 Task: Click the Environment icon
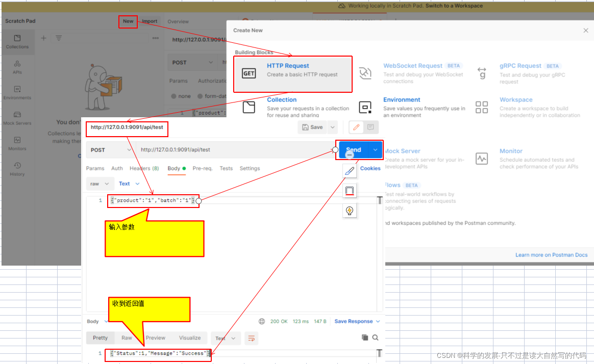tap(365, 107)
